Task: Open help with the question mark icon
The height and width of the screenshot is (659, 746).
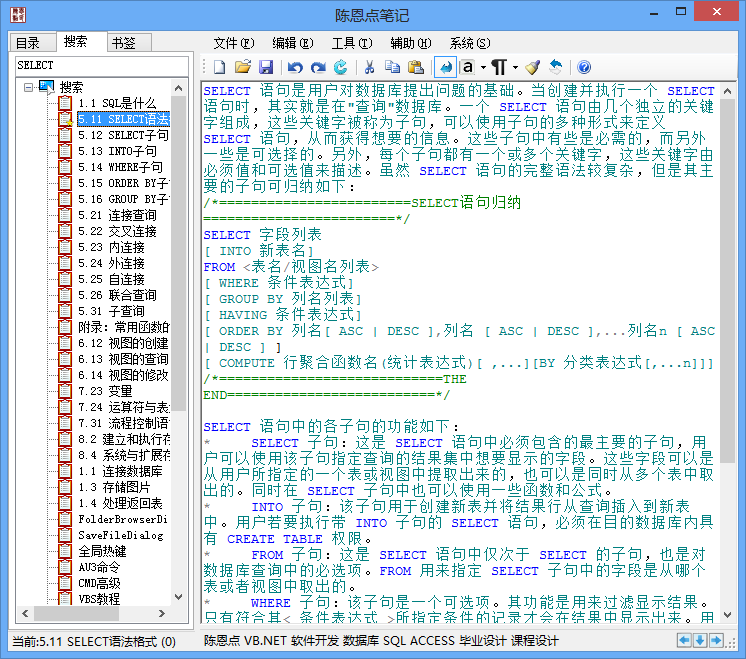Action: [x=584, y=67]
